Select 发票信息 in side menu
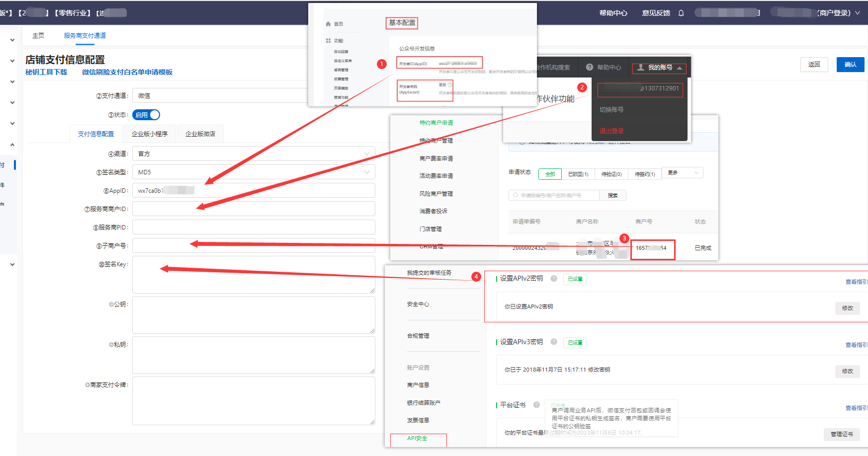The width and height of the screenshot is (868, 456). [418, 420]
